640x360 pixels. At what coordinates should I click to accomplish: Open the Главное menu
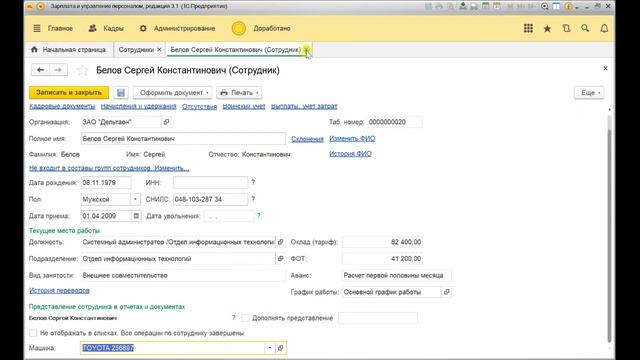pos(53,28)
